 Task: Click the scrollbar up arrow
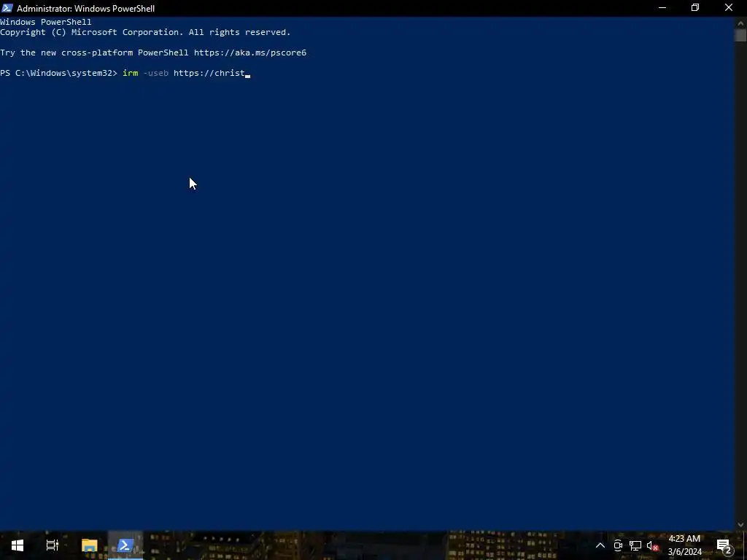coord(740,23)
